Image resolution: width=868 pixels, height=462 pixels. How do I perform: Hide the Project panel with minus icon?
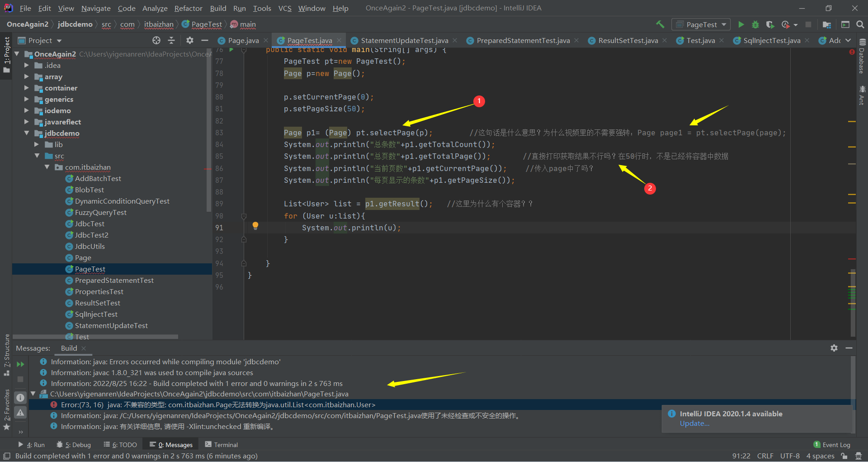pos(205,40)
